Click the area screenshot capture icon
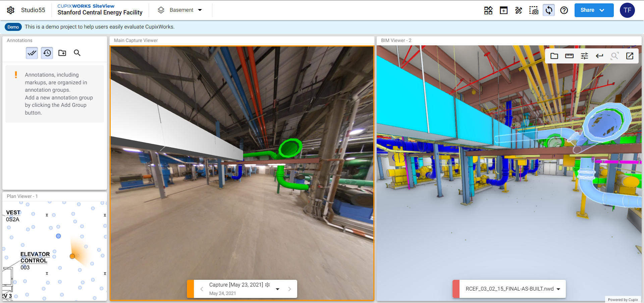 tap(534, 10)
